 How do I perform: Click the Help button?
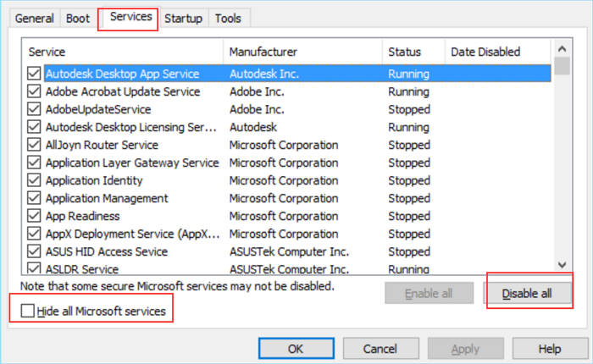(549, 349)
